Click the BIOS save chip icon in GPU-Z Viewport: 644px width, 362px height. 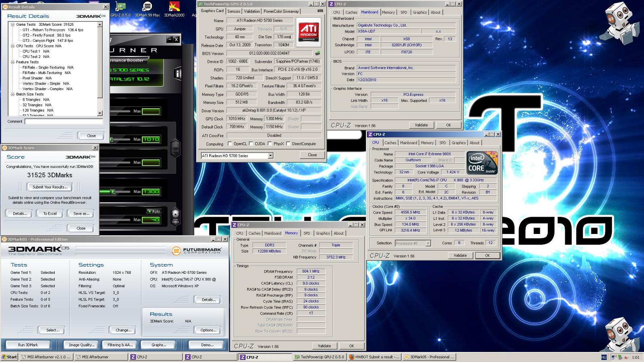click(318, 53)
